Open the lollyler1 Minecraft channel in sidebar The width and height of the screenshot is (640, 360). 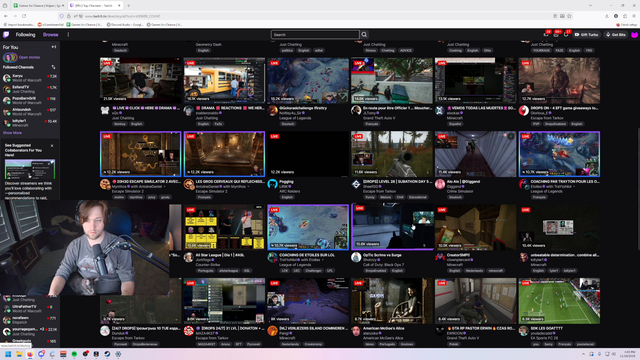(x=30, y=122)
